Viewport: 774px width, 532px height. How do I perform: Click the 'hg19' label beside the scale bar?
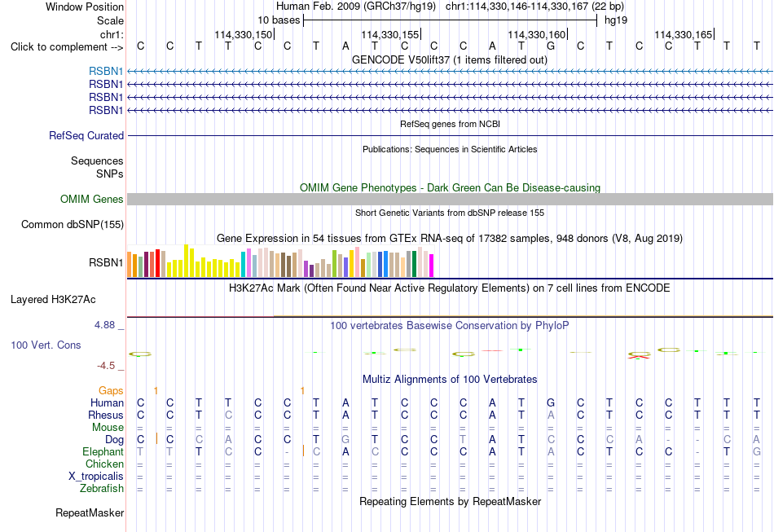pos(616,20)
